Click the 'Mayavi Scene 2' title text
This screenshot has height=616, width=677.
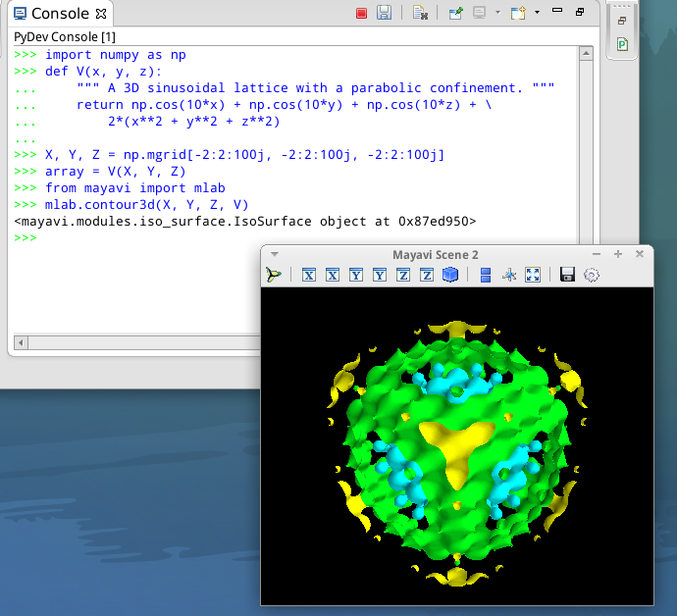point(436,255)
